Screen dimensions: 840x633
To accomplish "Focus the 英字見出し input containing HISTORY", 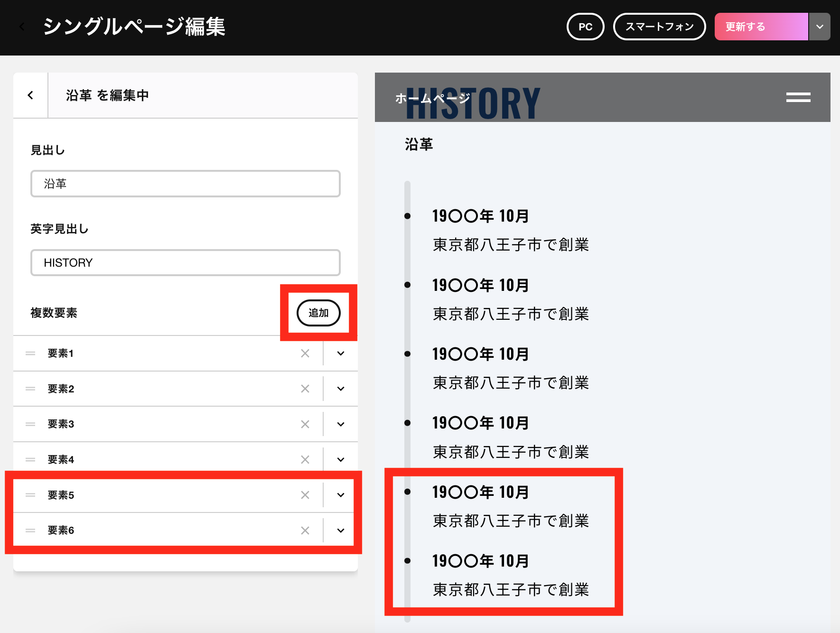I will pyautogui.click(x=186, y=262).
